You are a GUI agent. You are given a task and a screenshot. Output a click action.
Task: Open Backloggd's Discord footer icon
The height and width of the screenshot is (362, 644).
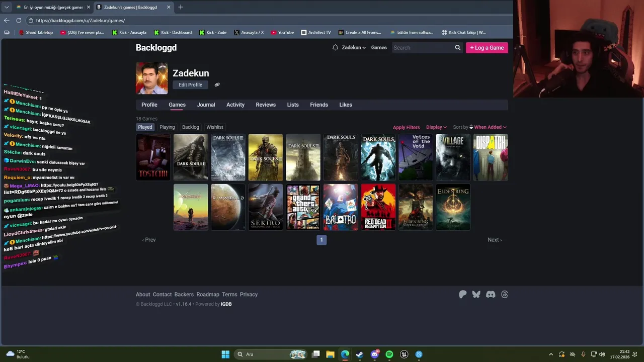pos(491,295)
